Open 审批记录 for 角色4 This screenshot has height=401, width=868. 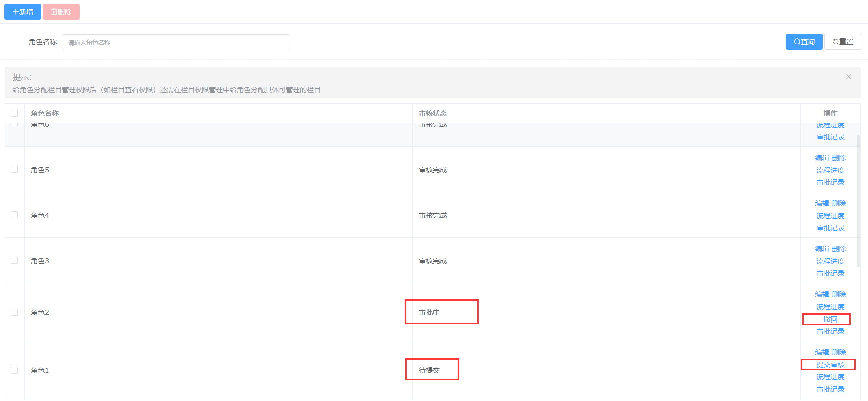tap(830, 228)
